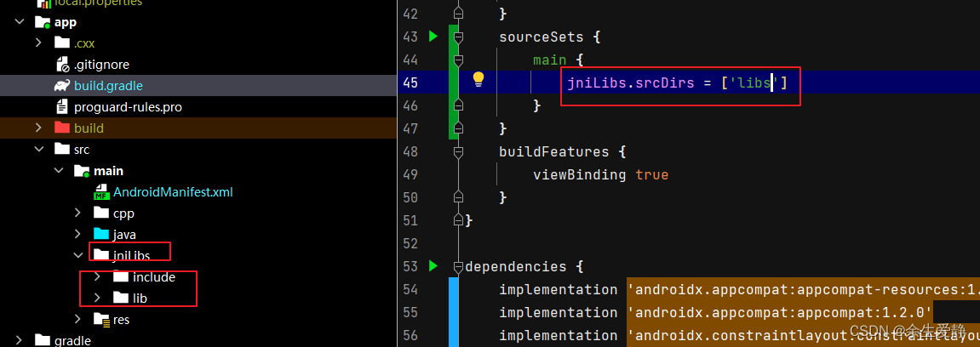
Task: Collapse the jniLibs folder
Action: (x=78, y=255)
